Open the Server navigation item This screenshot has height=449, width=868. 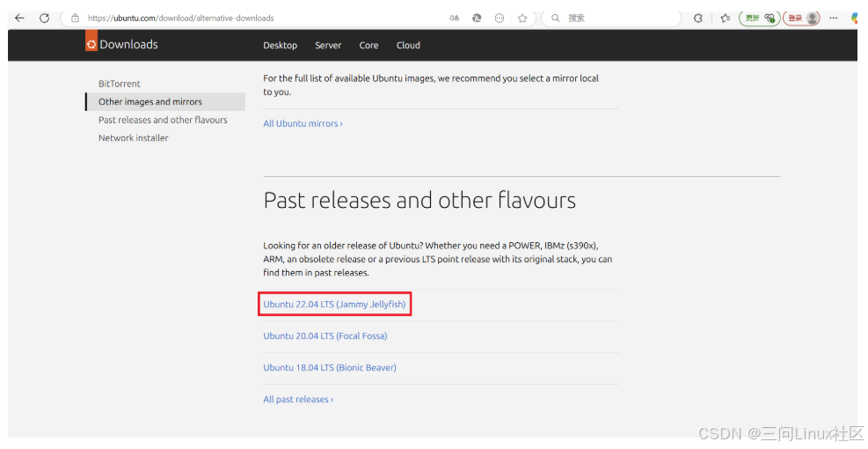click(328, 46)
